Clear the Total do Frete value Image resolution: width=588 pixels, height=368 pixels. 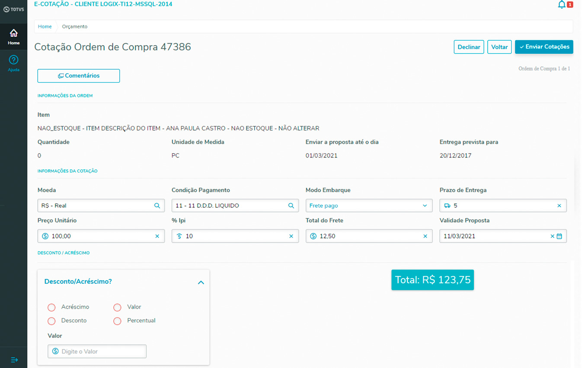pyautogui.click(x=425, y=236)
